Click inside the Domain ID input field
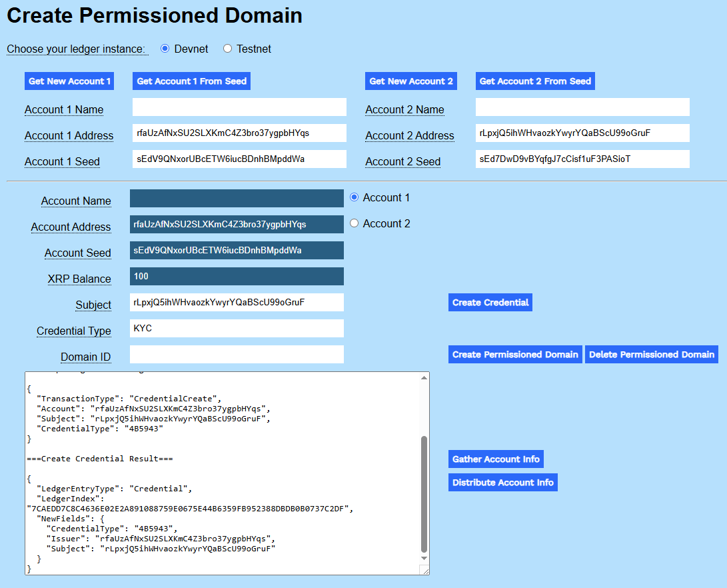The image size is (727, 588). [x=237, y=354]
